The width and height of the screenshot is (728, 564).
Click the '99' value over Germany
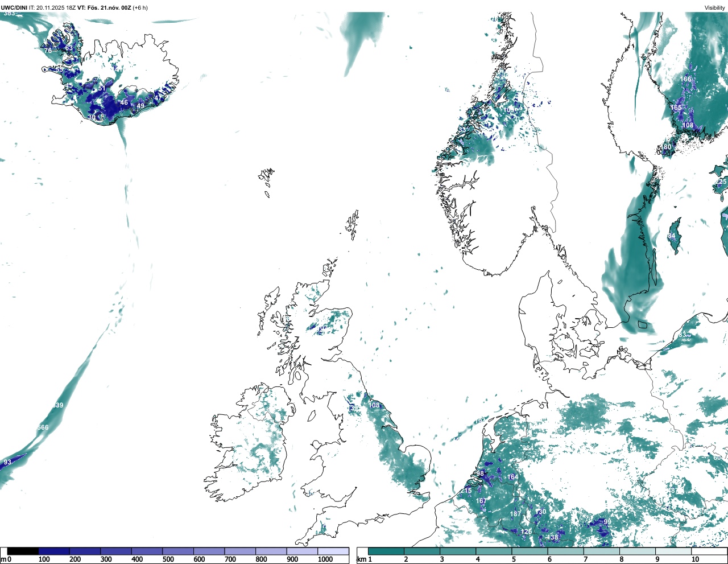[x=607, y=522]
